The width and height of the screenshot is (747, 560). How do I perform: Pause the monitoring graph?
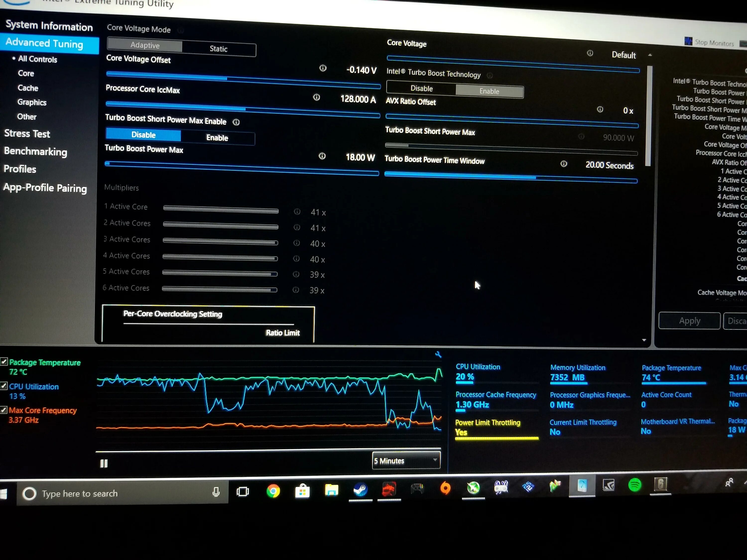[x=104, y=463]
